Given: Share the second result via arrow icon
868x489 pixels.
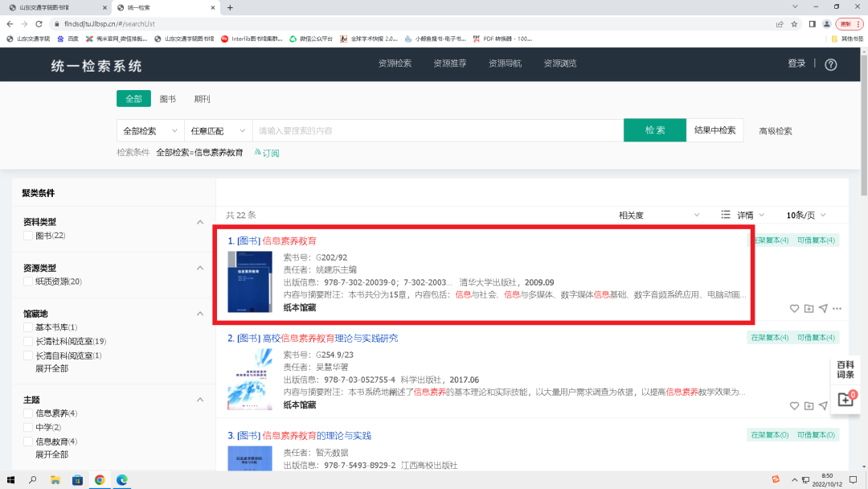Looking at the screenshot, I should (823, 406).
